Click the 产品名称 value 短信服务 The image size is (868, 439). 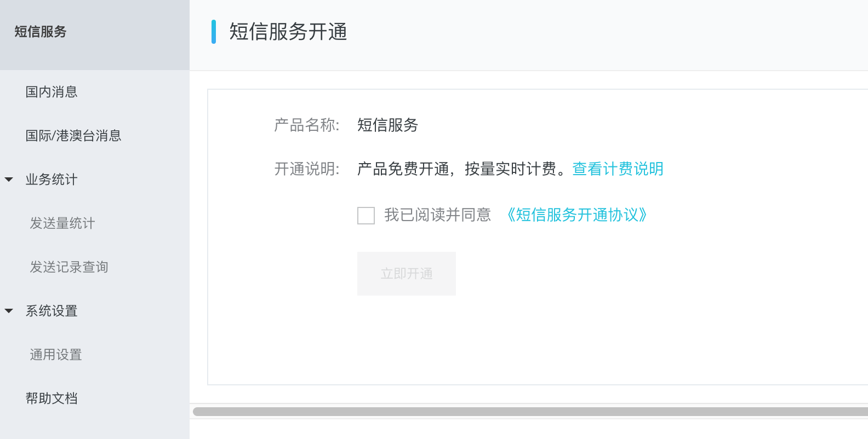coord(387,125)
